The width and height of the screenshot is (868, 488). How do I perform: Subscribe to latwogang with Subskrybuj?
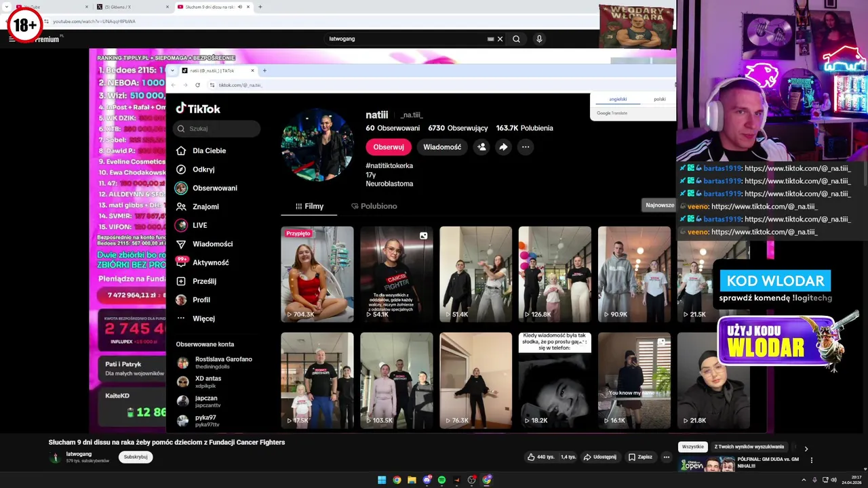pyautogui.click(x=136, y=457)
